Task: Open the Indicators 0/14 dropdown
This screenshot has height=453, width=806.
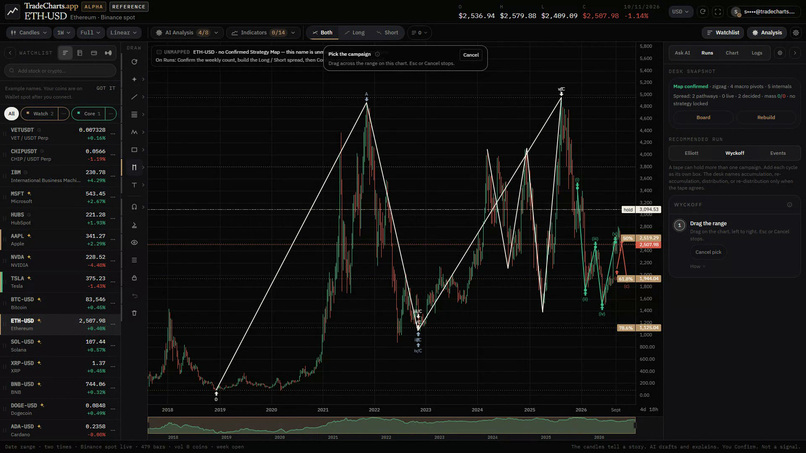Action: tap(263, 32)
